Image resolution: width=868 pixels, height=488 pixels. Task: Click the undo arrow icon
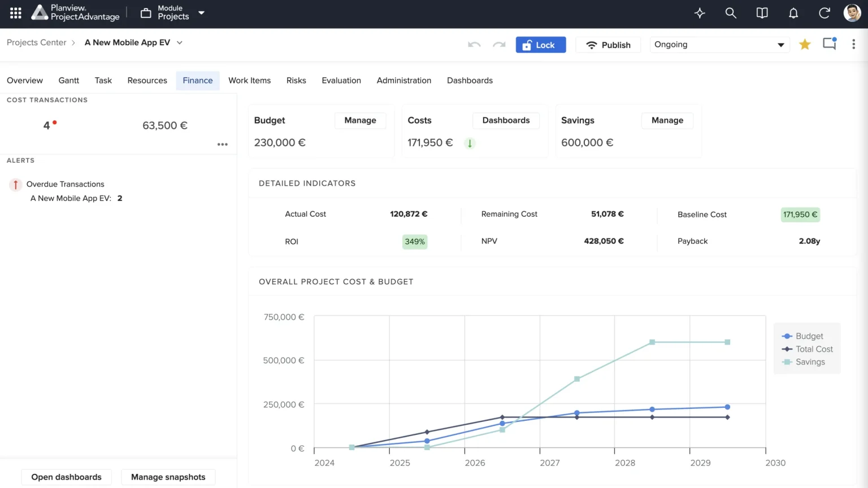474,45
